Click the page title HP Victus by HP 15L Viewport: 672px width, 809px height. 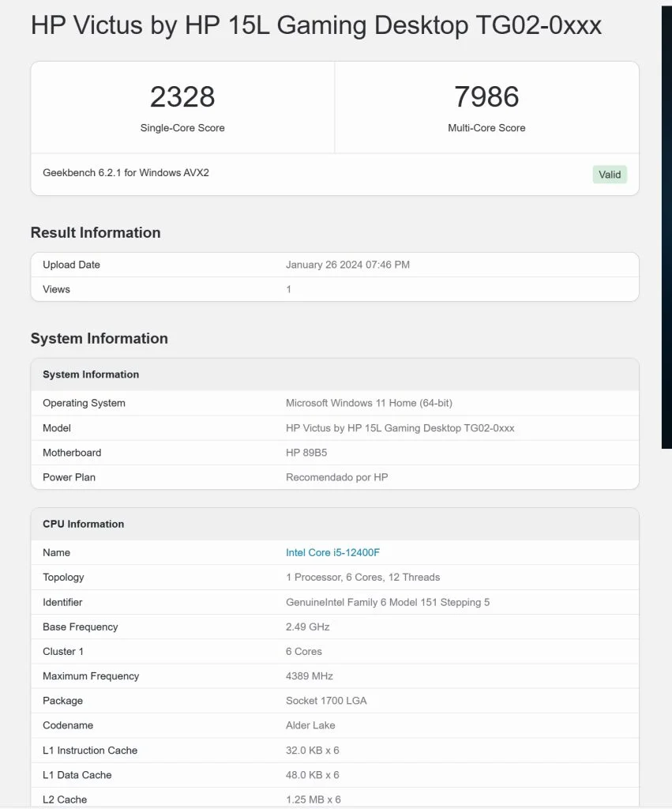[x=316, y=25]
